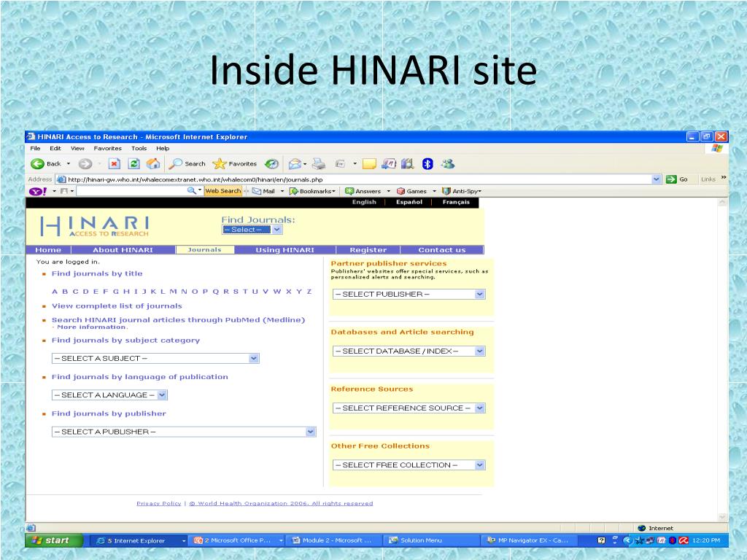The height and width of the screenshot is (560, 747).
Task: Click the magnifier icon in Yahoo search box
Action: pos(192,191)
